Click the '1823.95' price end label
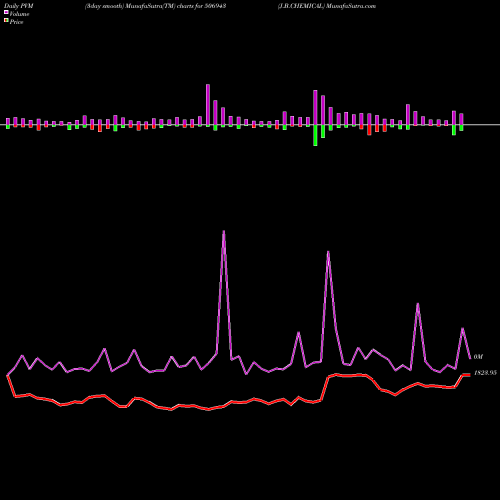The height and width of the screenshot is (500, 500). 485,373
